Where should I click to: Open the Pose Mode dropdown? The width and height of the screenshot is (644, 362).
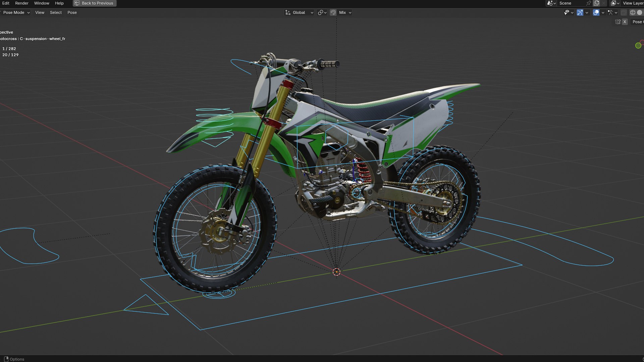pos(15,12)
